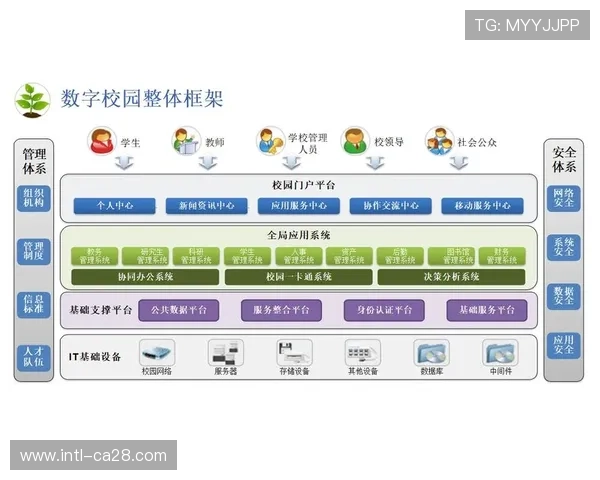The height and width of the screenshot is (480, 600).
Task: Select the 研究生管理系统 green box
Action: (x=145, y=256)
